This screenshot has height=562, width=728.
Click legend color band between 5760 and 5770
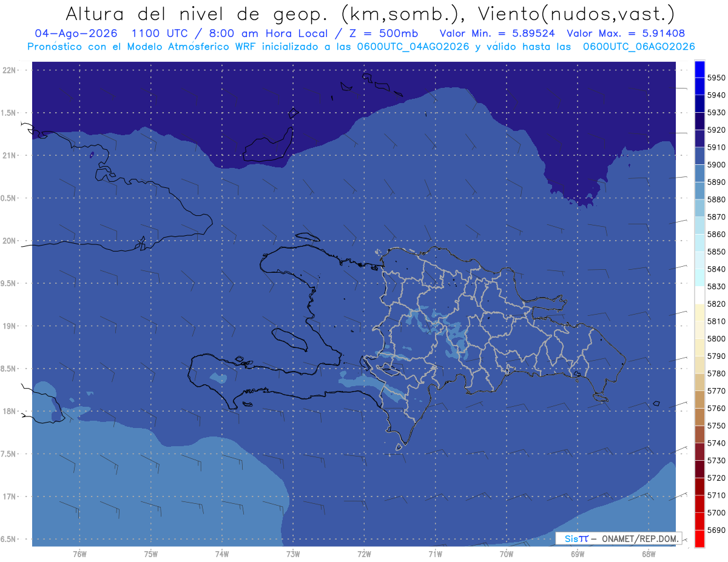(699, 400)
